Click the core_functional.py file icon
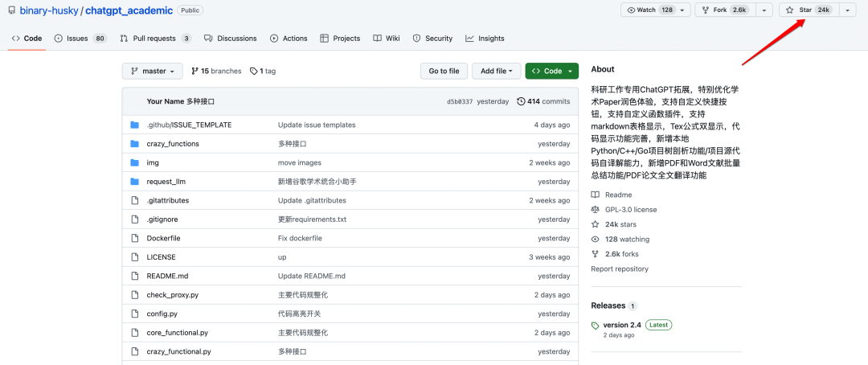Screen dimensions: 868x365 (134, 332)
